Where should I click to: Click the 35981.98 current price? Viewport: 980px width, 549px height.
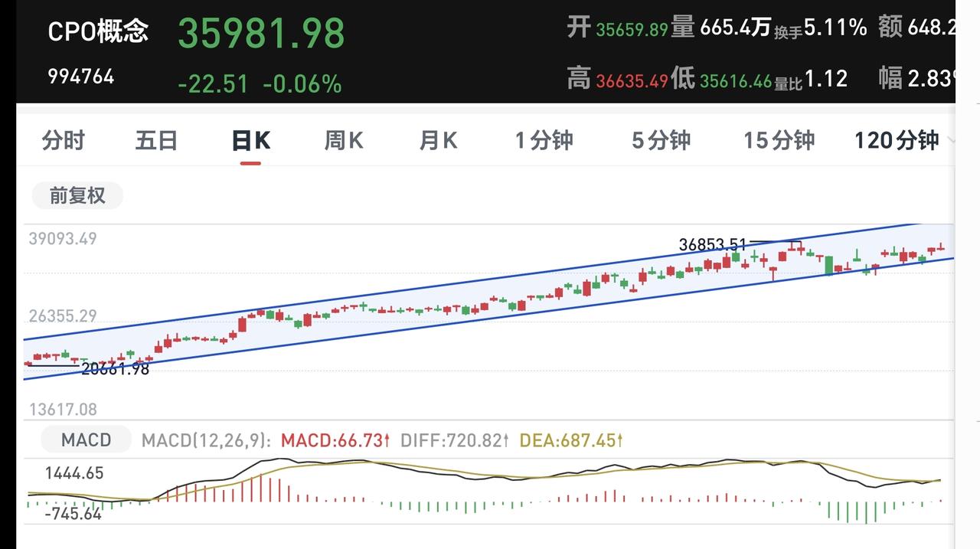point(261,34)
